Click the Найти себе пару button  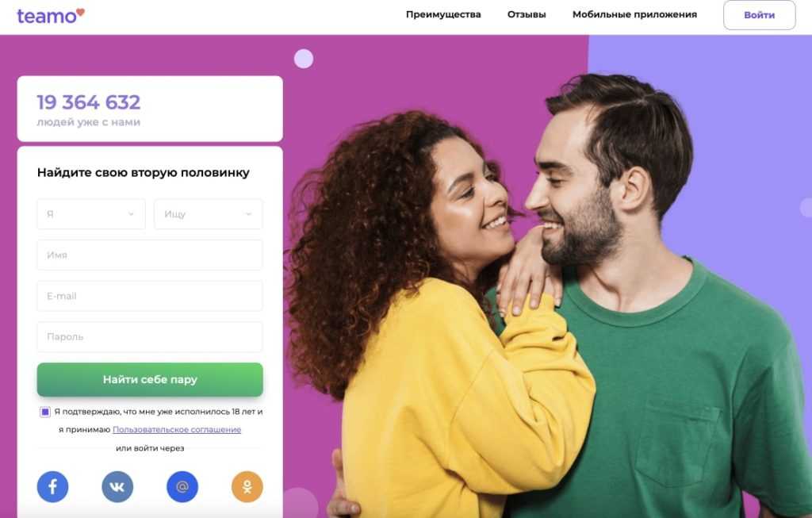[x=150, y=380]
